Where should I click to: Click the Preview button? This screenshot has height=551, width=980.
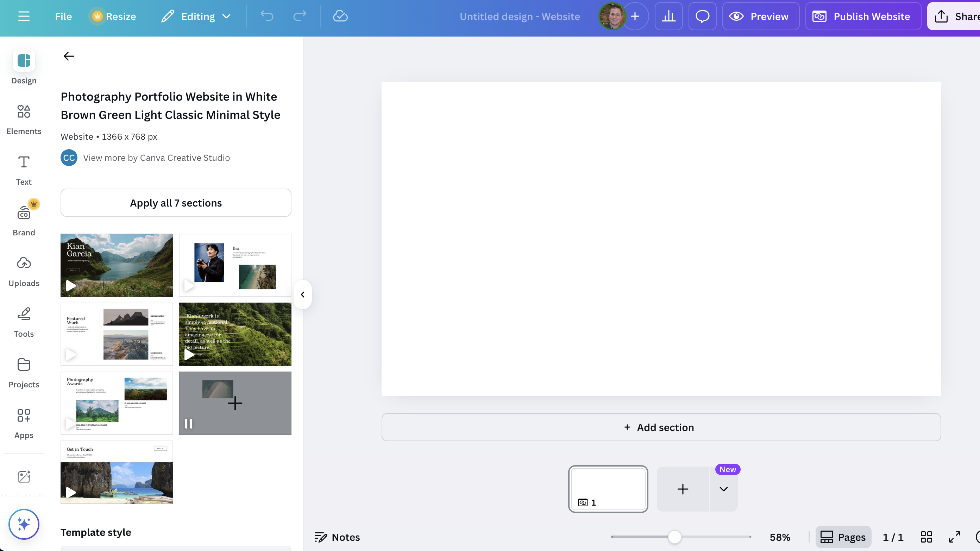tap(760, 16)
